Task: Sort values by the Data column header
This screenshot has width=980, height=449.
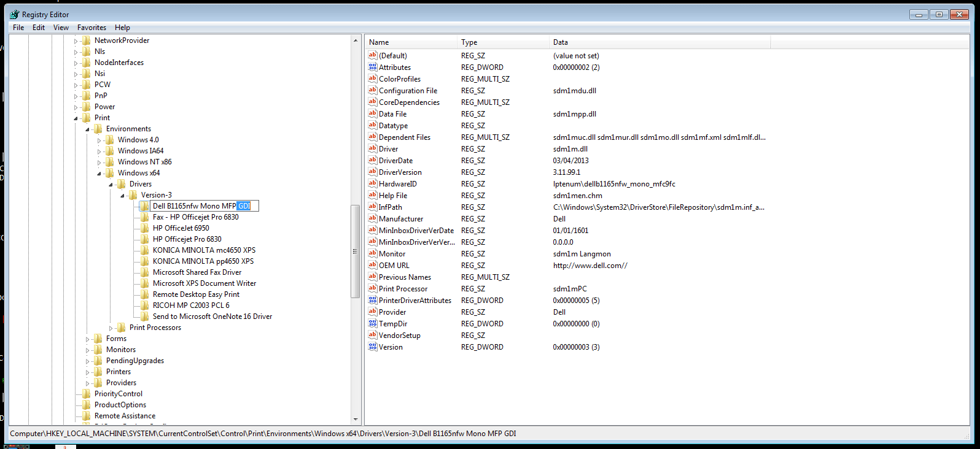Action: [x=660, y=42]
